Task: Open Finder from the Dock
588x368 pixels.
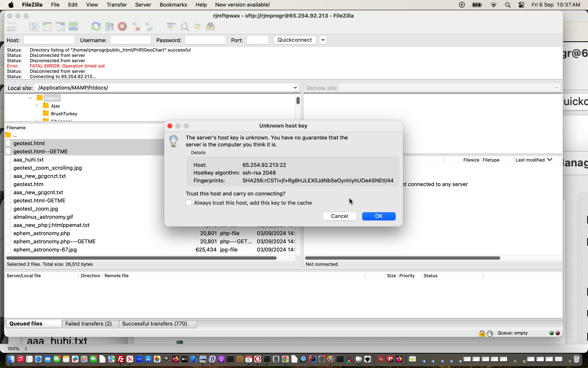Action: [x=11, y=359]
